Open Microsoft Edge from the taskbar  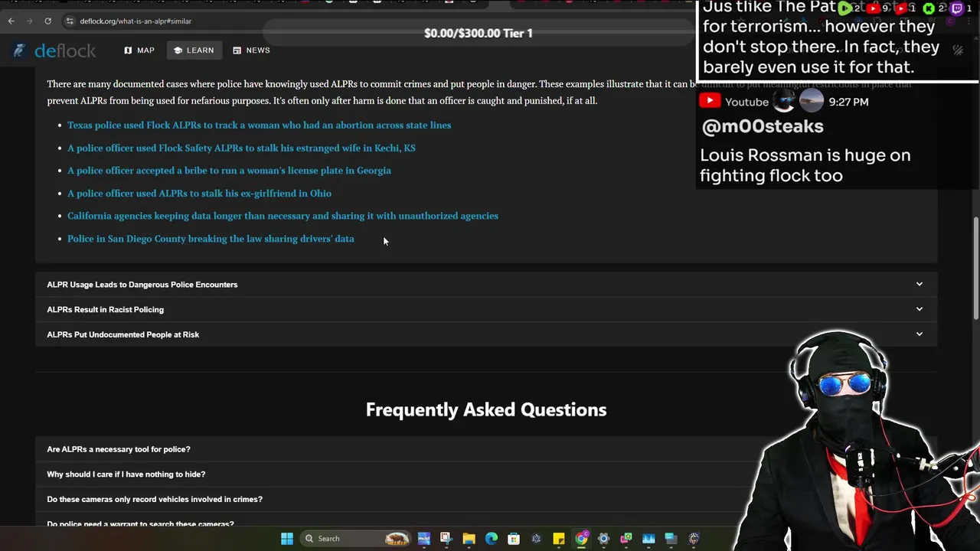coord(492,539)
